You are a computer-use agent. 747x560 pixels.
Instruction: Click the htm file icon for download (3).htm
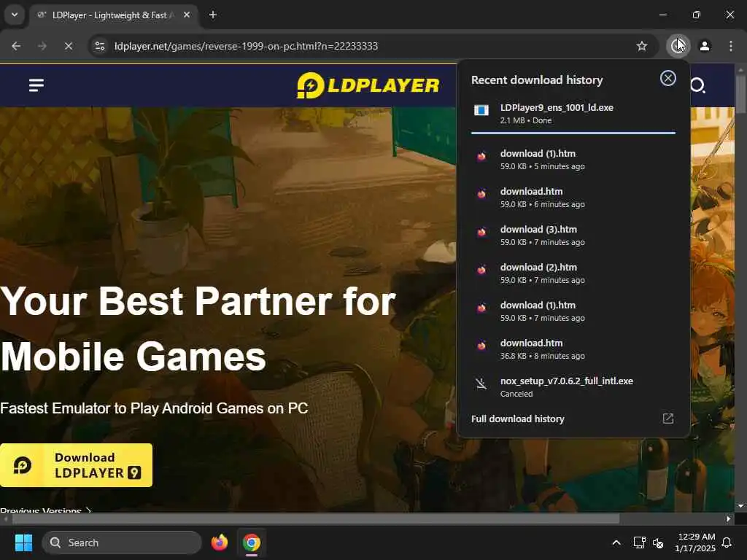(x=481, y=232)
